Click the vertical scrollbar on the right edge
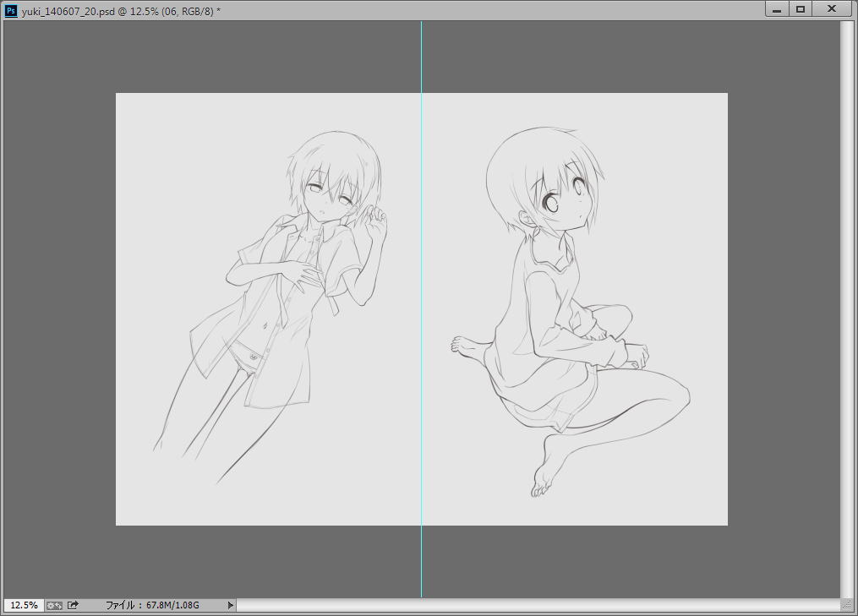Screen dimensions: 858x616 pos(847,309)
